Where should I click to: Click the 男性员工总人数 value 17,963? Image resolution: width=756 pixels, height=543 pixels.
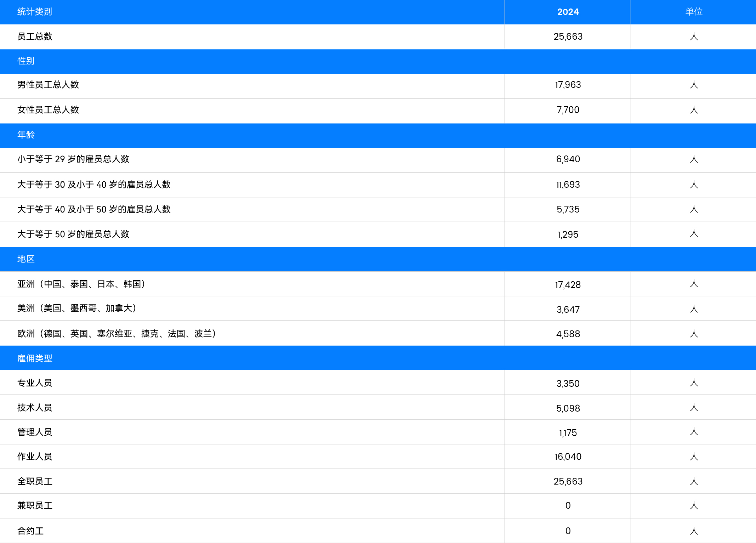(568, 85)
